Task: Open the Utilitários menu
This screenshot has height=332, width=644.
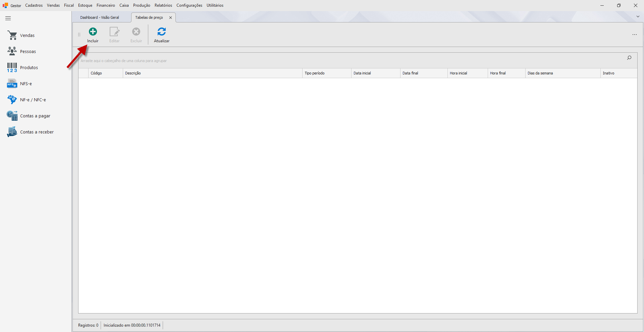Action: pyautogui.click(x=215, y=5)
